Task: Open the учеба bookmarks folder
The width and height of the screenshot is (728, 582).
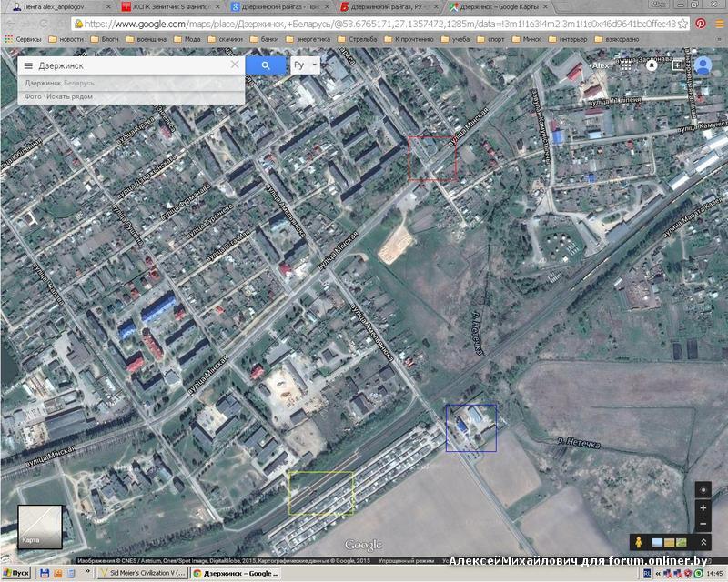Action: coord(456,39)
